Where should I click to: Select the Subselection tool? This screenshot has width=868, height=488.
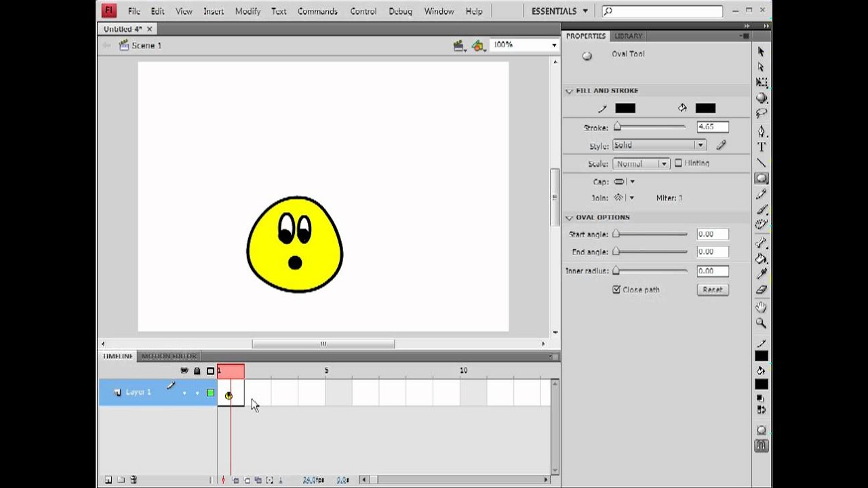point(761,67)
